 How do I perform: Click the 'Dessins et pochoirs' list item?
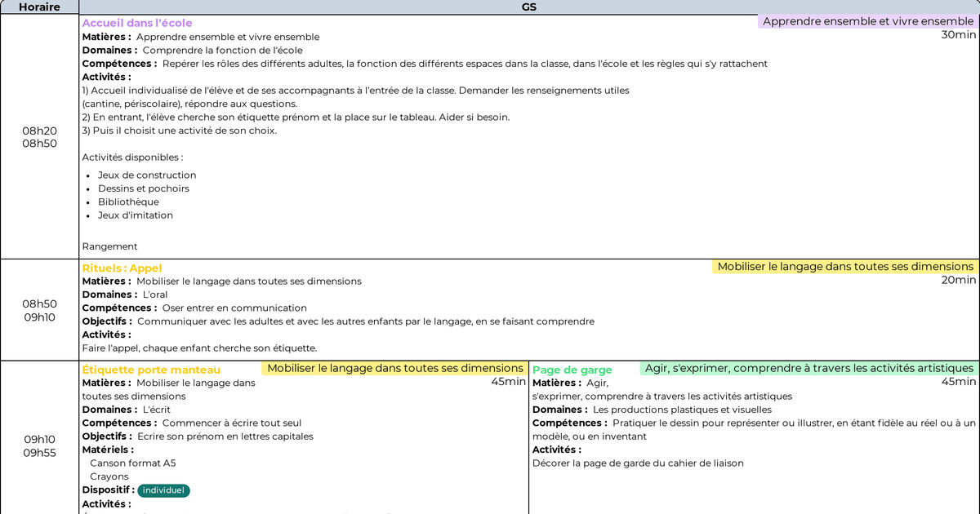pos(144,188)
